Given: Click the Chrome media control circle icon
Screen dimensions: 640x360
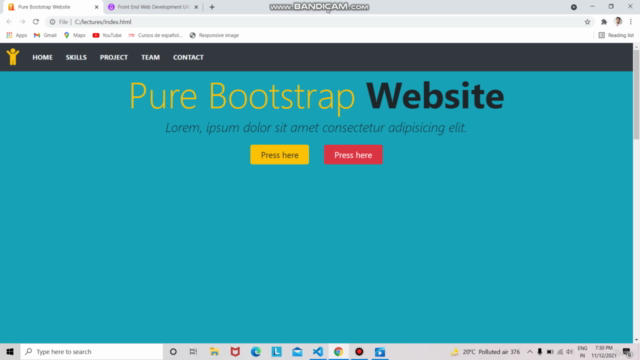Looking at the screenshot, I should pyautogui.click(x=574, y=7).
